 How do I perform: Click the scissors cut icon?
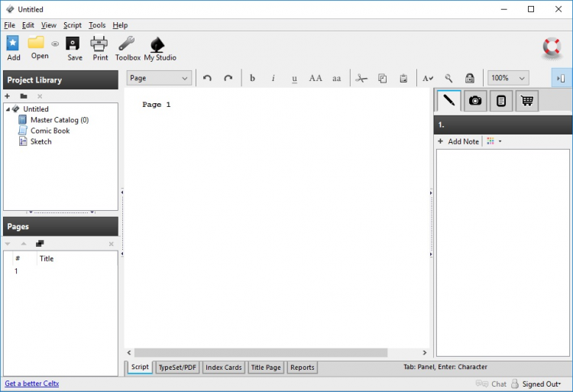point(361,78)
